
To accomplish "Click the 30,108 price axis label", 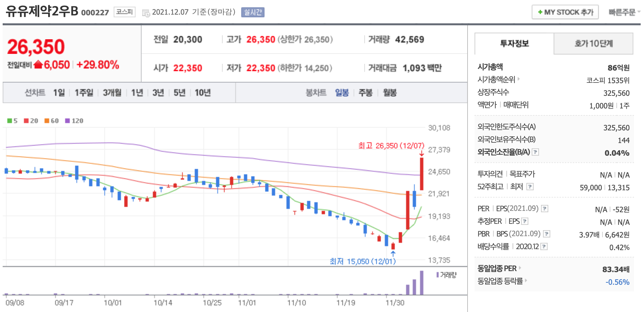I will click(439, 128).
